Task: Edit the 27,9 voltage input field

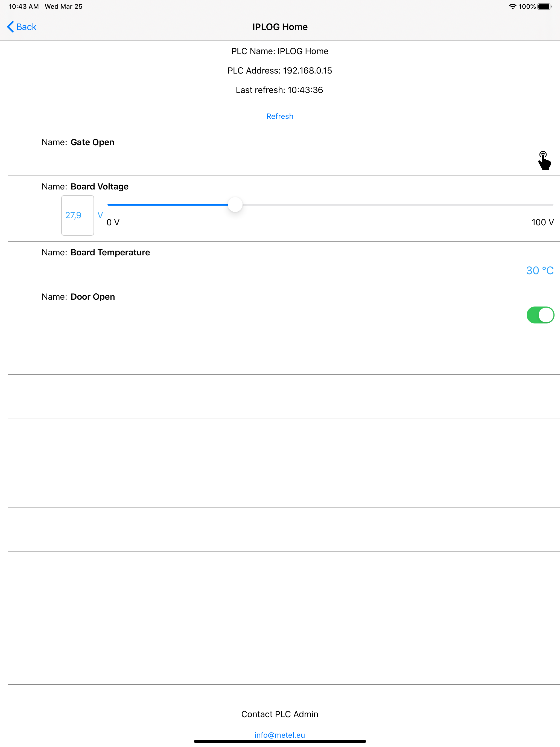Action: [x=77, y=215]
